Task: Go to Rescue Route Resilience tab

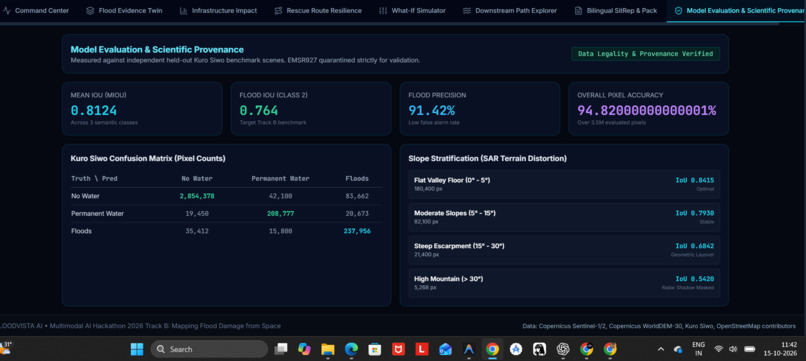Action: 318,10
